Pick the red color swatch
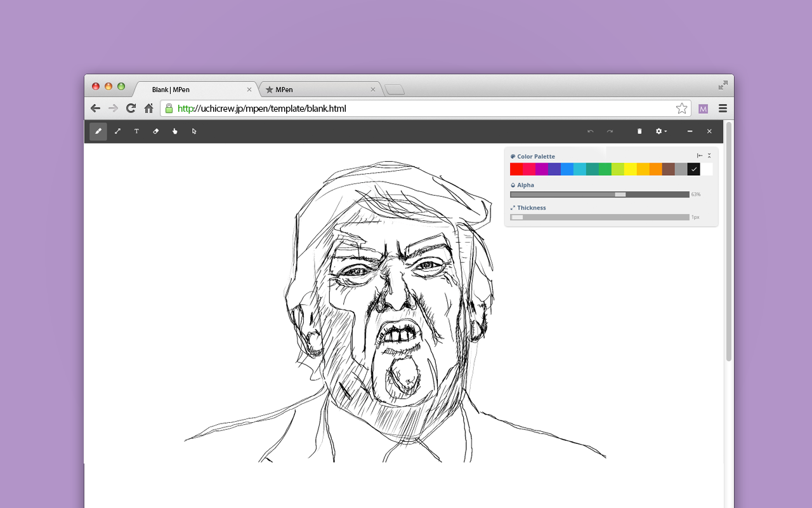 pyautogui.click(x=516, y=169)
